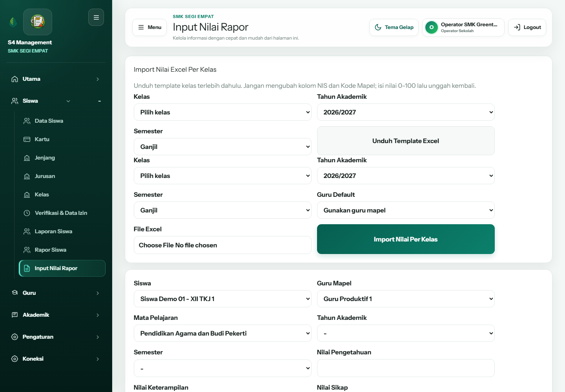
Task: Click Import Nilai Per Kelas button
Action: tap(406, 239)
